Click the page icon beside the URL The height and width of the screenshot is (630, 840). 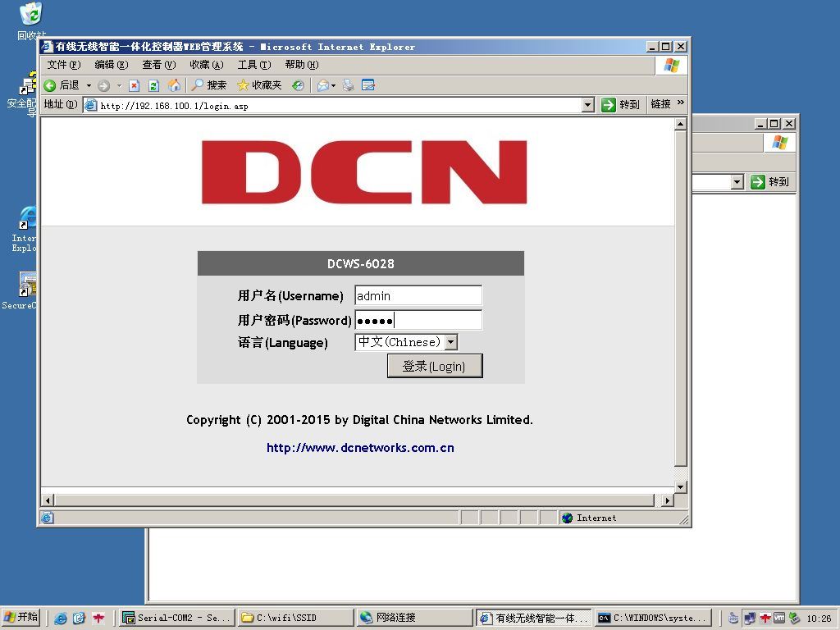91,105
